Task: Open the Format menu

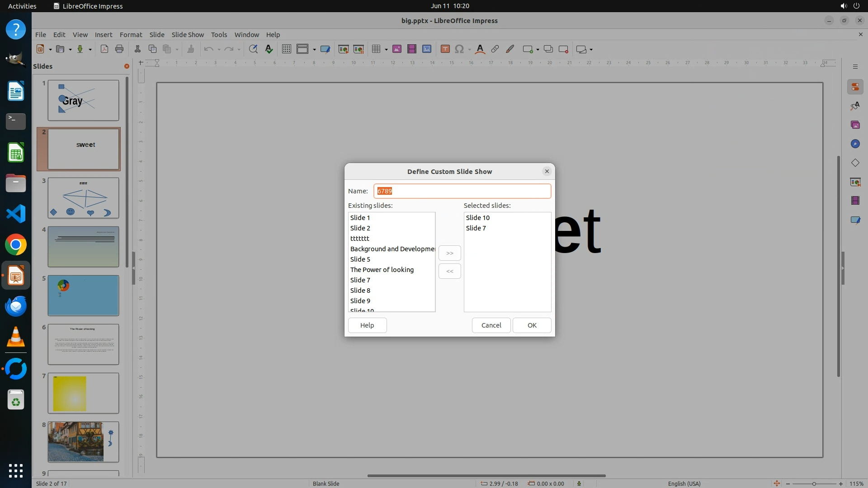Action: tap(131, 34)
